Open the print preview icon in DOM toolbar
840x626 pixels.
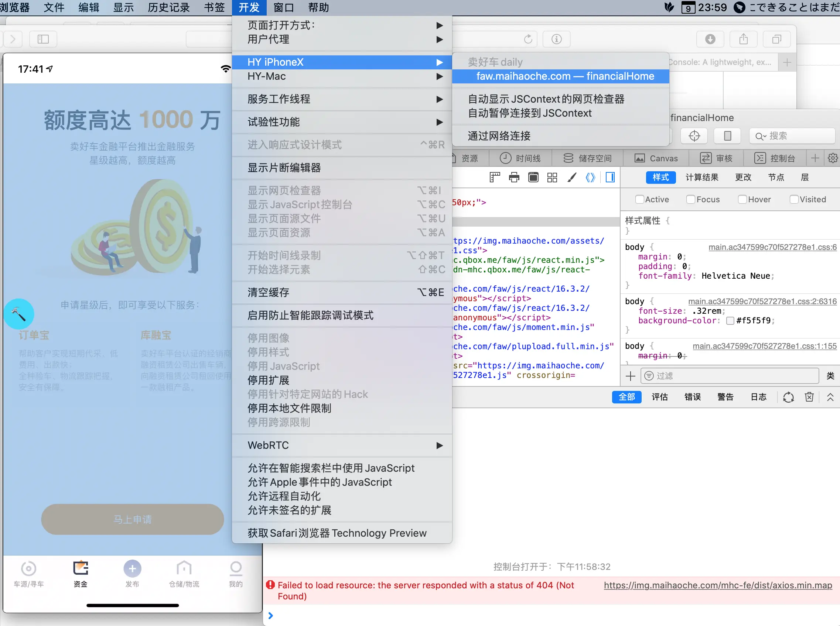tap(514, 177)
